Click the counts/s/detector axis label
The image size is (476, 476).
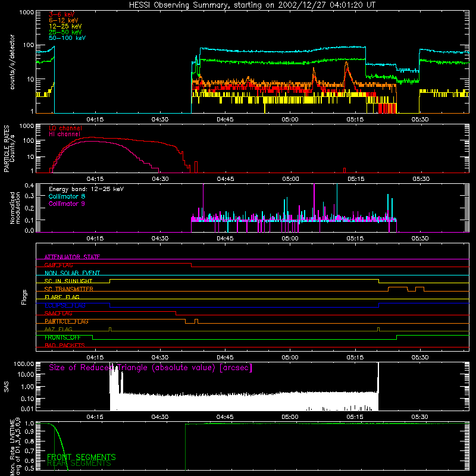[12, 62]
